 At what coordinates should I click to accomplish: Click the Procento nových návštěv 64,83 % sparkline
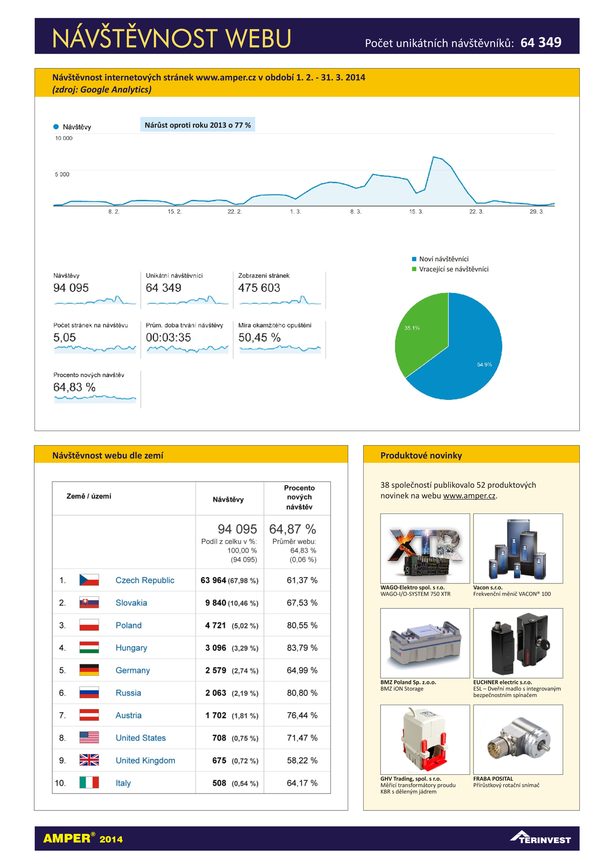tap(95, 398)
